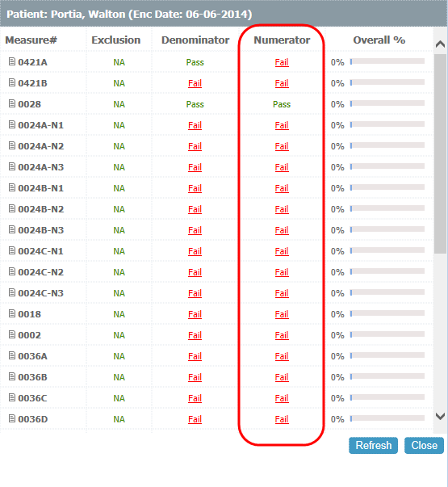The image size is (448, 487).
Task: Click the vertical scrollbar thumb
Action: coord(440,153)
